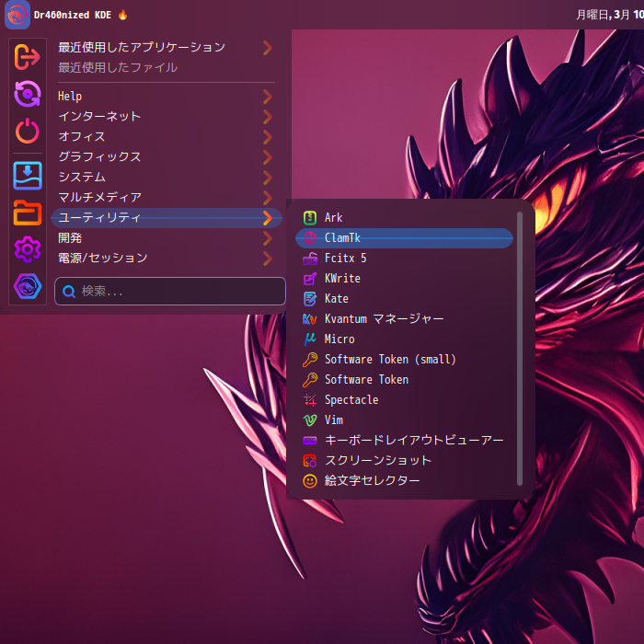Expand the グラフィックス submenu arrow
The height and width of the screenshot is (644, 644).
coord(268,157)
